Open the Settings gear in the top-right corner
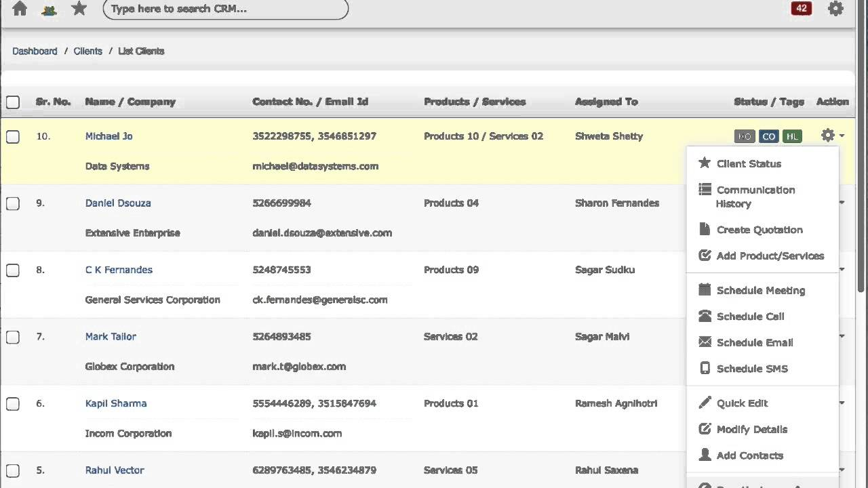The height and width of the screenshot is (488, 868). point(835,9)
